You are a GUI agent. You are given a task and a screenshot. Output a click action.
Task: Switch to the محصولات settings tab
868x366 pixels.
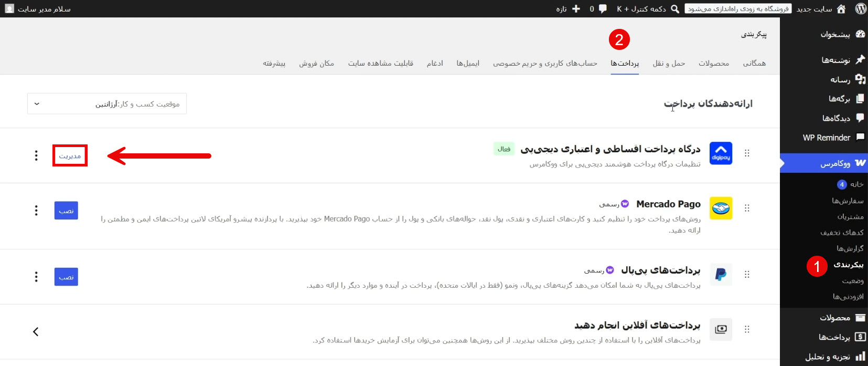tap(714, 64)
